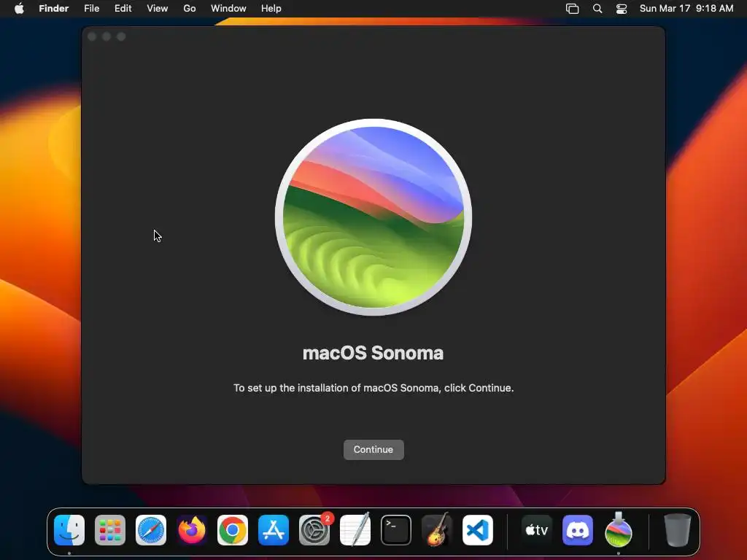Click the Install macOS Sonoma Dock icon
Image resolution: width=747 pixels, height=560 pixels.
coord(619,529)
